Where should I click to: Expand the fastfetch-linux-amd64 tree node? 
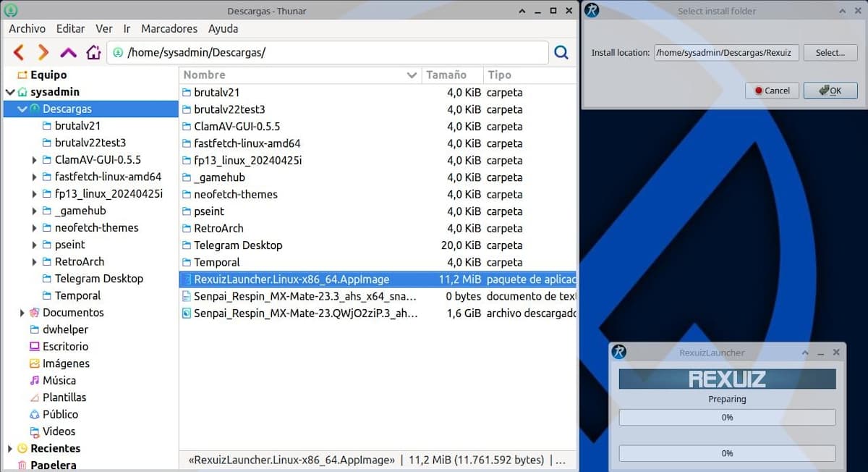[34, 177]
